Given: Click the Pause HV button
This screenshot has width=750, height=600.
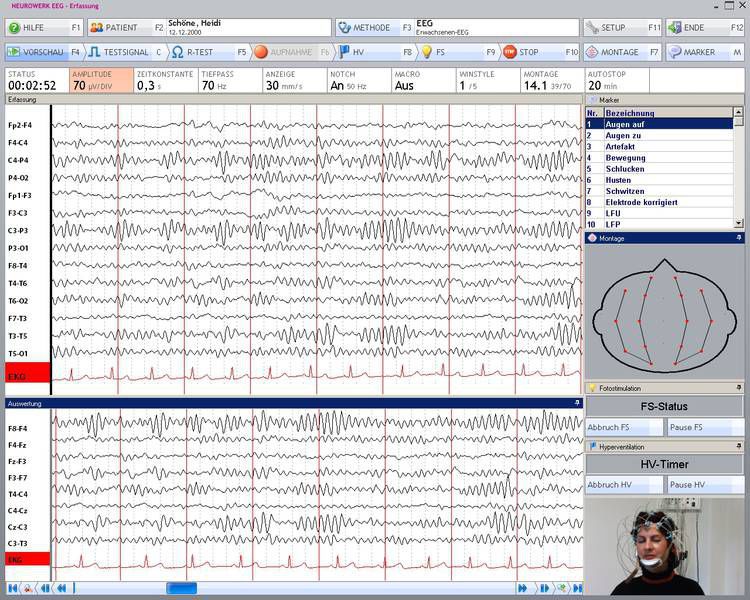Looking at the screenshot, I should pyautogui.click(x=706, y=485).
